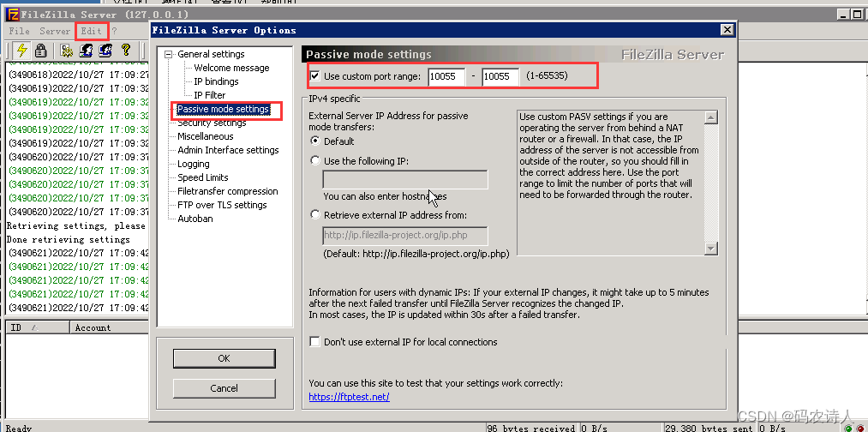
Task: Open the https://ftptest.net/ link
Action: click(x=350, y=397)
